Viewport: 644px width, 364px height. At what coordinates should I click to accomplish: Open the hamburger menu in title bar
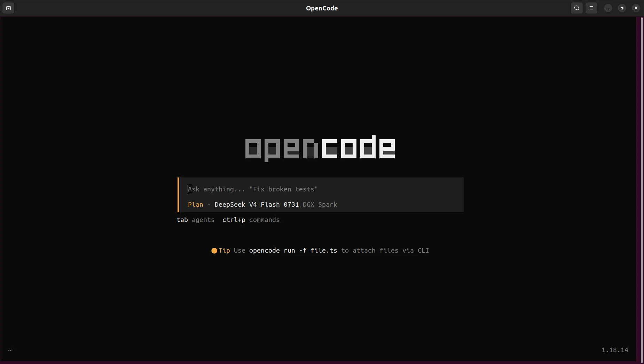coord(591,8)
